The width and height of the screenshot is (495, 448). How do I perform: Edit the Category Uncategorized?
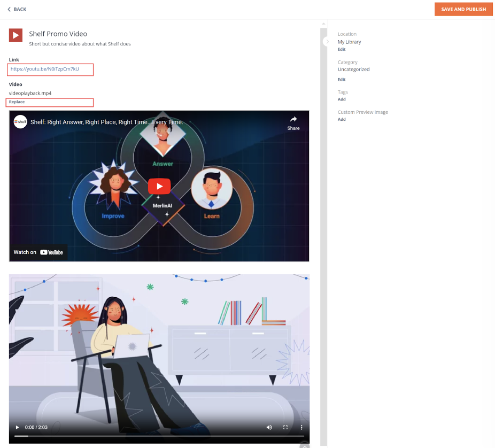tap(342, 80)
